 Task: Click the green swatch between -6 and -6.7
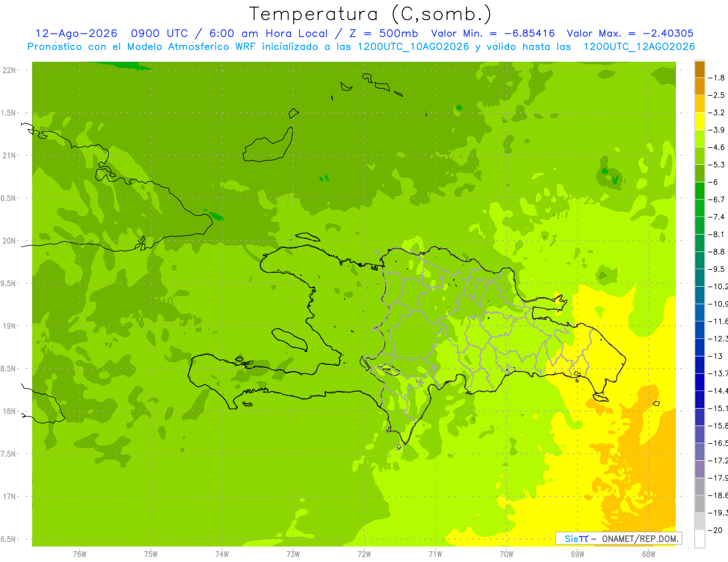pos(699,191)
